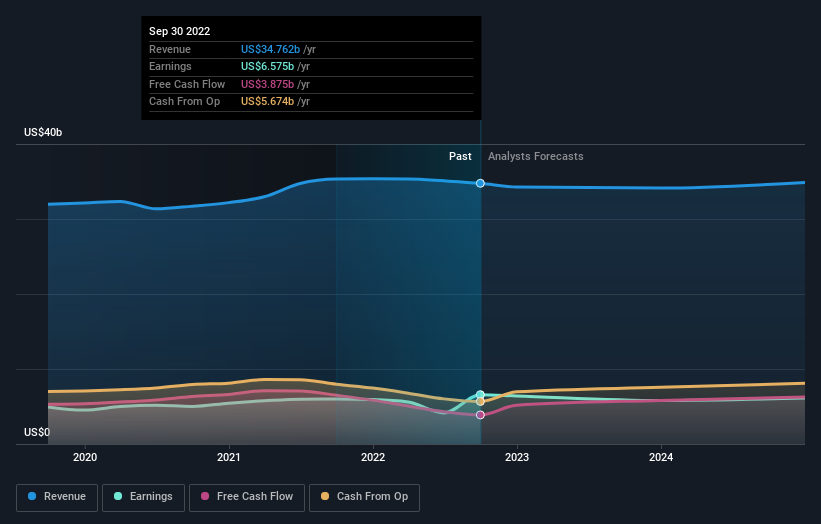Click the 2022 x-axis label
This screenshot has width=821, height=524.
click(373, 458)
